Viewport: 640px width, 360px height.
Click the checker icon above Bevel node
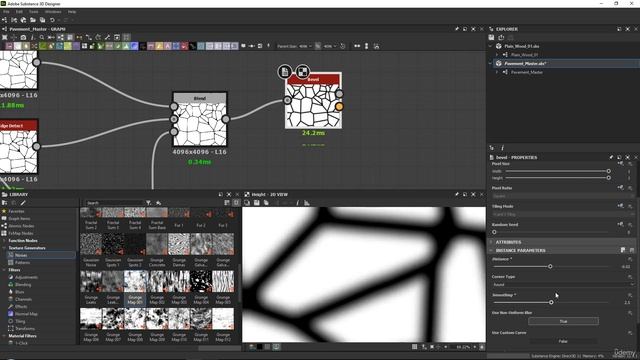pyautogui.click(x=302, y=72)
